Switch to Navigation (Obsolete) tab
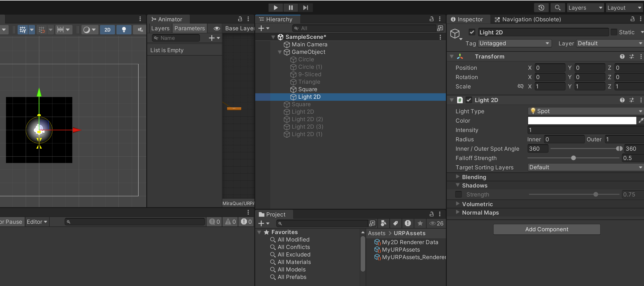This screenshot has height=286, width=644. [x=528, y=19]
